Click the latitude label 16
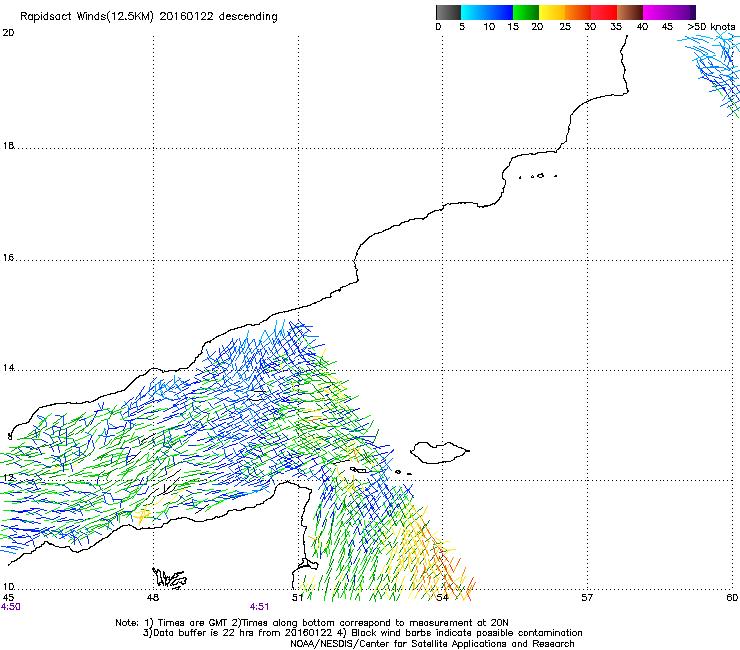 point(8,258)
